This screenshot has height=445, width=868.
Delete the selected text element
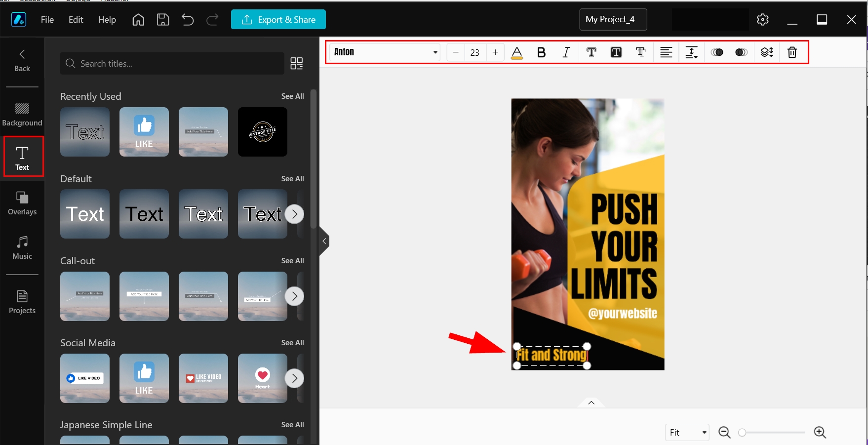click(792, 52)
